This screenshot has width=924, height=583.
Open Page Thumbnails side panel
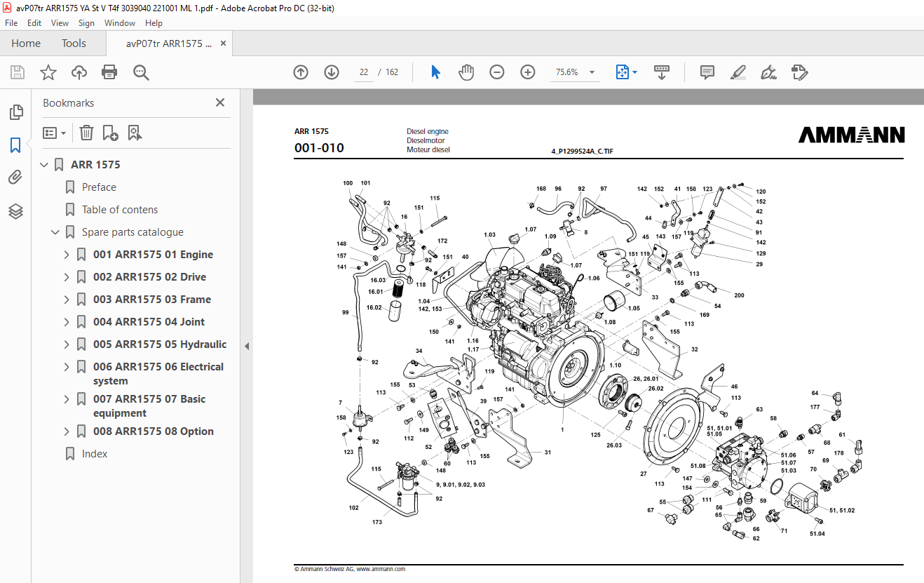tap(15, 112)
